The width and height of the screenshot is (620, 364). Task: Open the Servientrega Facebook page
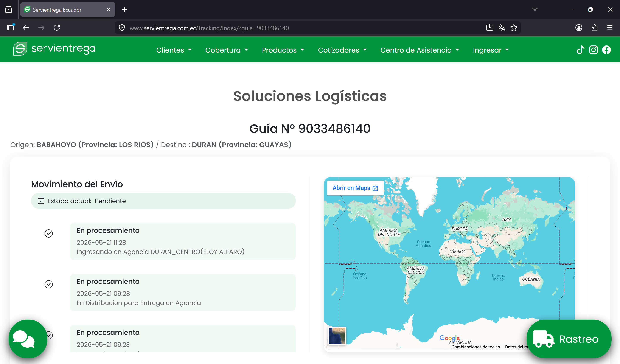[606, 50]
